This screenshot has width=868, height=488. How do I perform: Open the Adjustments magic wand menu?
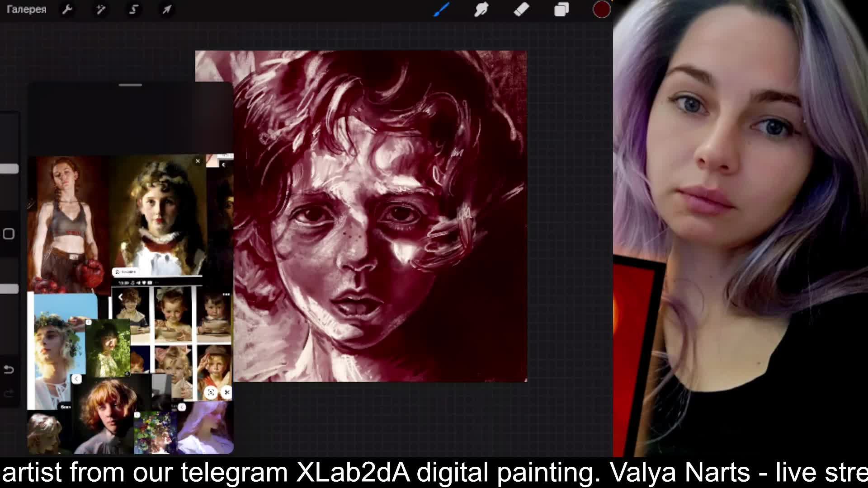pos(100,9)
